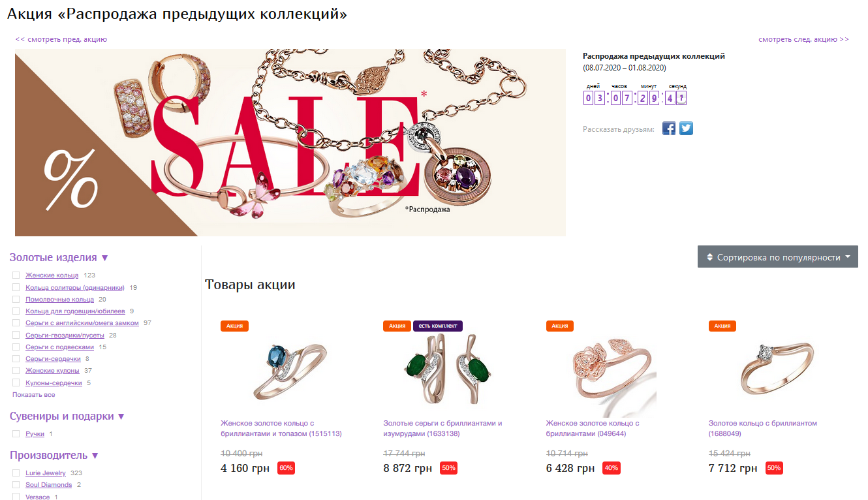Click the SALE promotional banner image
This screenshot has height=500, width=868.
tap(290, 142)
